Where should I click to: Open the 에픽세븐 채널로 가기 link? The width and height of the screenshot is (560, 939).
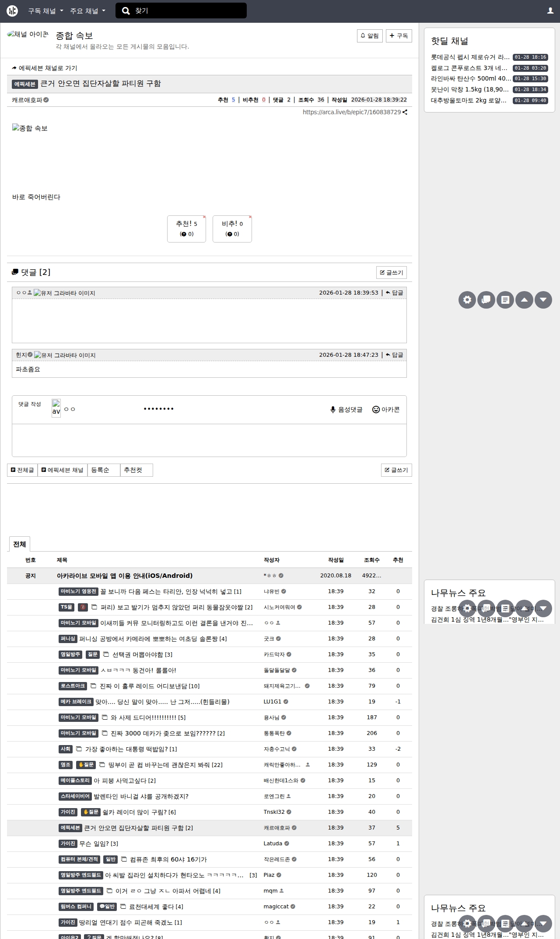click(x=45, y=68)
